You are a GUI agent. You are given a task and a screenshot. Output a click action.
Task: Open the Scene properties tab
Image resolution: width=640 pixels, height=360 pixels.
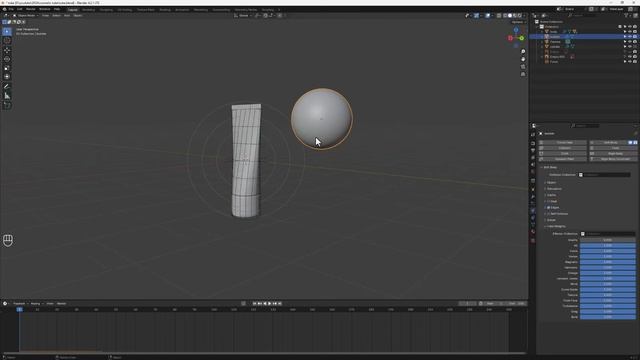(533, 164)
